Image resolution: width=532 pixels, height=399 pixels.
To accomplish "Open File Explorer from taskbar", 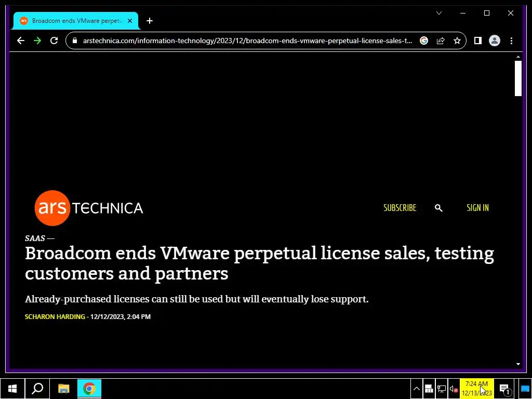I will [63, 389].
